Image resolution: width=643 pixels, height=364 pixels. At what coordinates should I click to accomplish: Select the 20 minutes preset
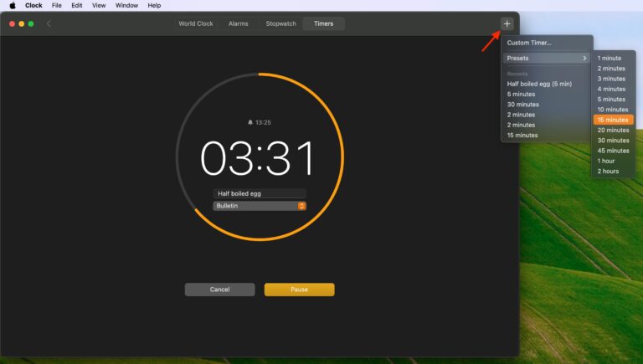(x=614, y=130)
